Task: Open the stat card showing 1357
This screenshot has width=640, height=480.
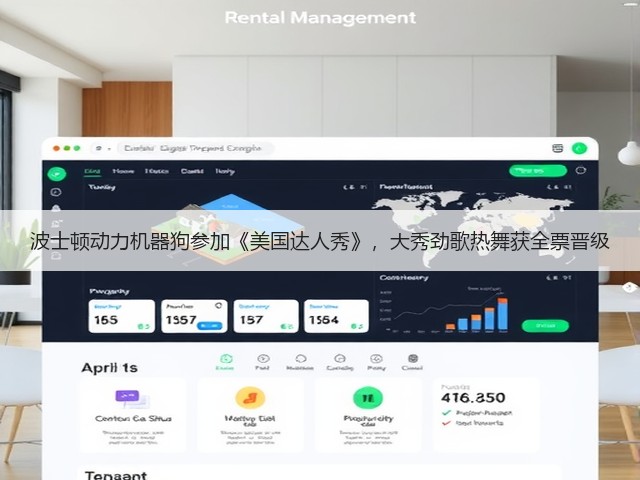Action: click(x=194, y=316)
